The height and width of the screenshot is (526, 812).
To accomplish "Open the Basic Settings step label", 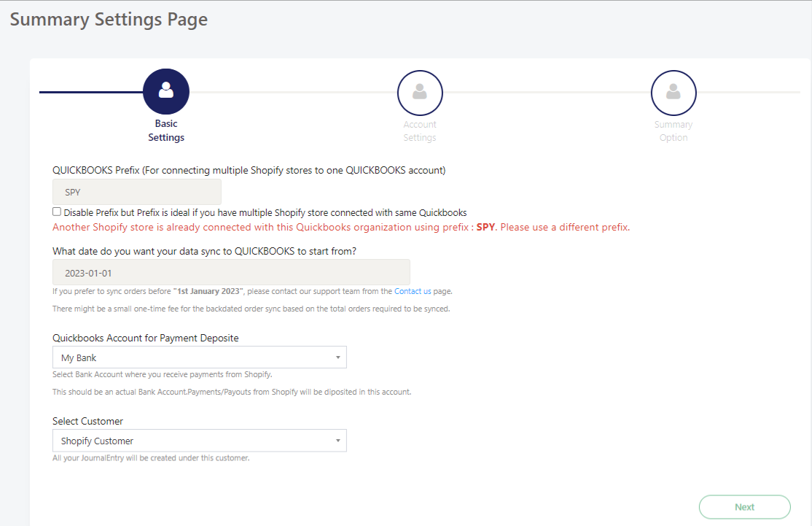I will [x=166, y=131].
